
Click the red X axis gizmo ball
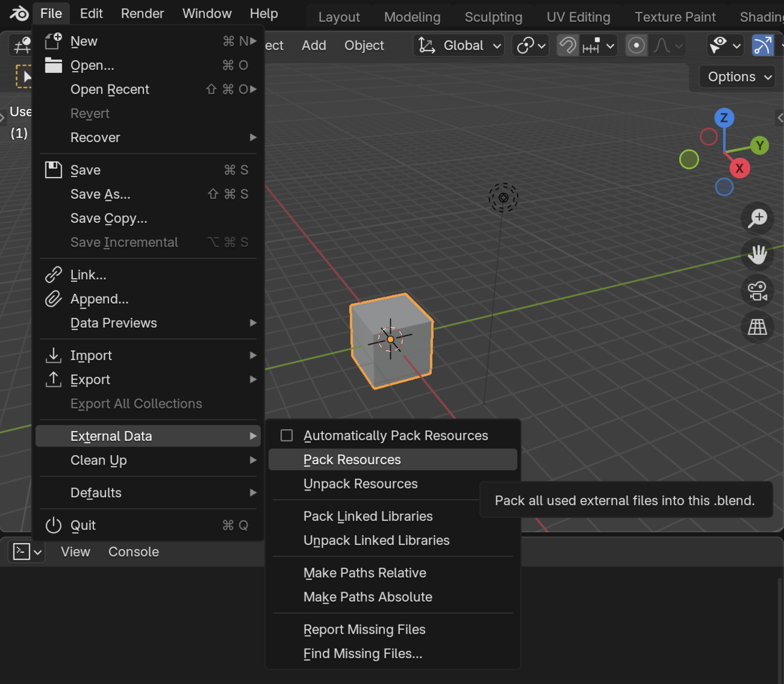pyautogui.click(x=739, y=168)
